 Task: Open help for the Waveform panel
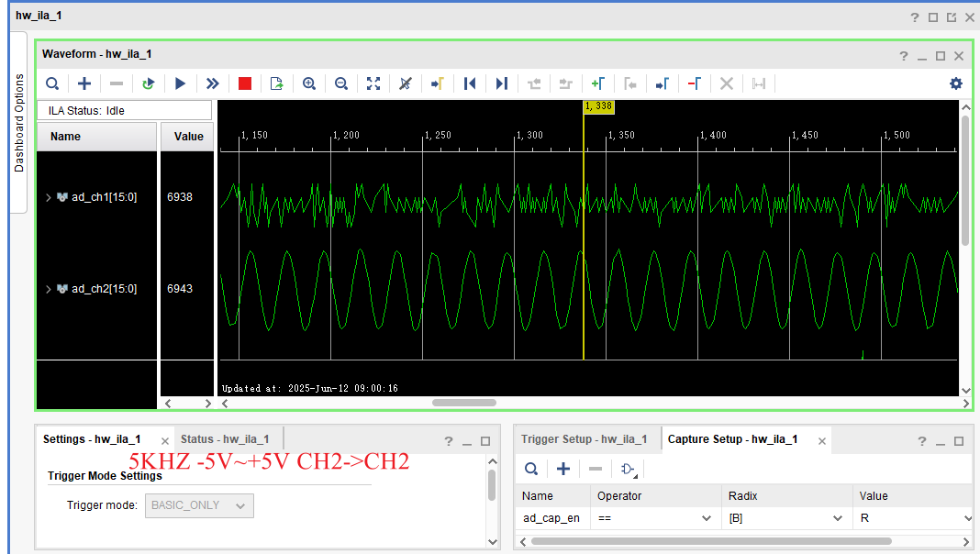[x=903, y=56]
